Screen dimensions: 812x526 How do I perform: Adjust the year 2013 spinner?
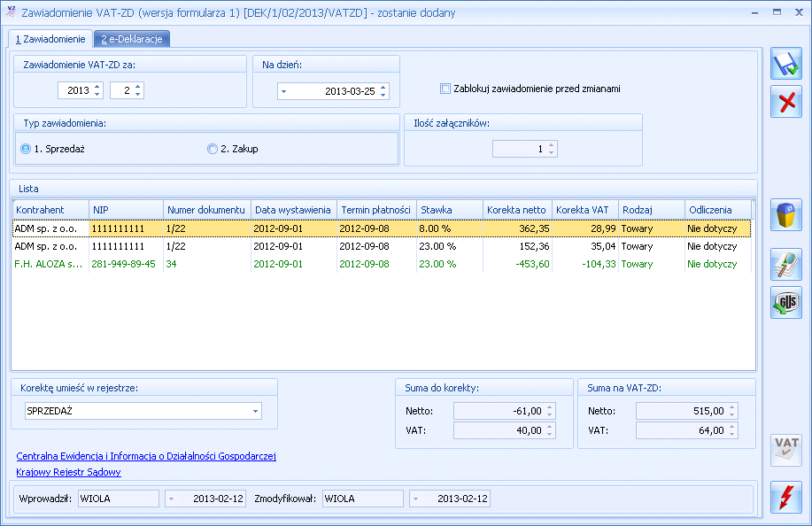pyautogui.click(x=97, y=90)
